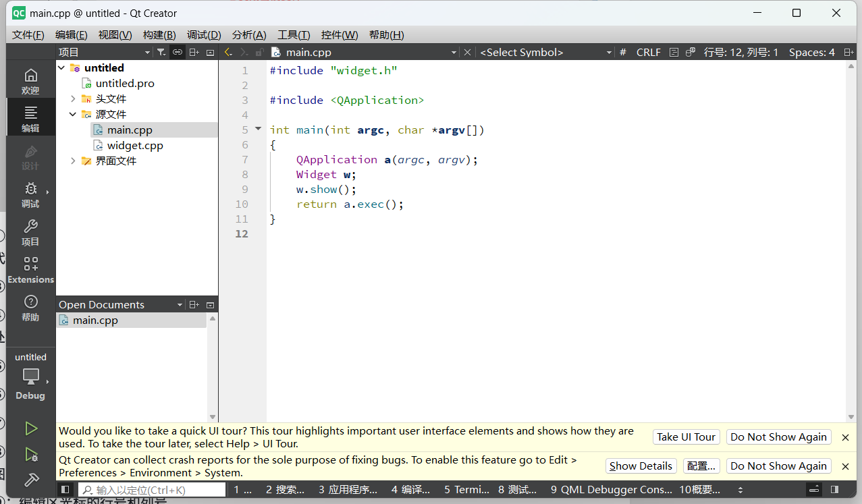Screen dimensions: 862x504
Task: Open output panes selector arrows
Action: (740, 490)
